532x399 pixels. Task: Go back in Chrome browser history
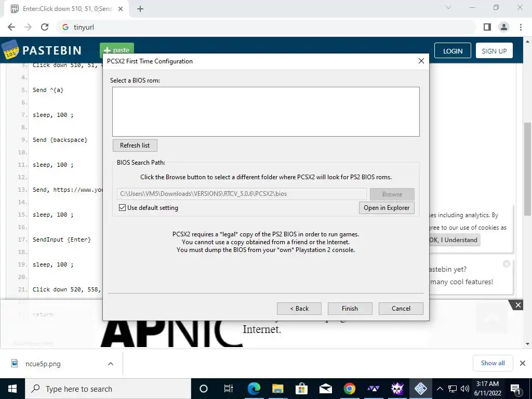(11, 27)
